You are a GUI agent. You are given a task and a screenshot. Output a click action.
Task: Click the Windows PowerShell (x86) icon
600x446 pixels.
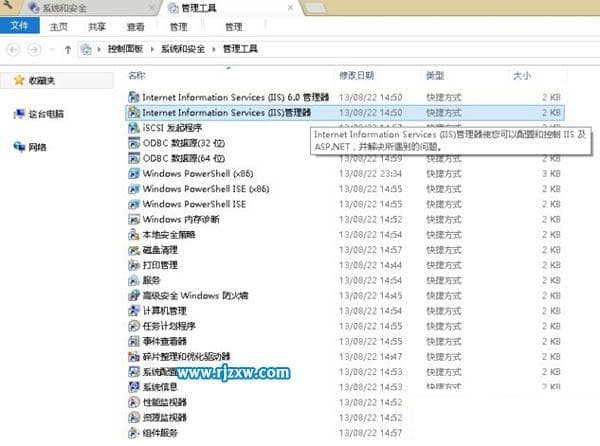[134, 173]
